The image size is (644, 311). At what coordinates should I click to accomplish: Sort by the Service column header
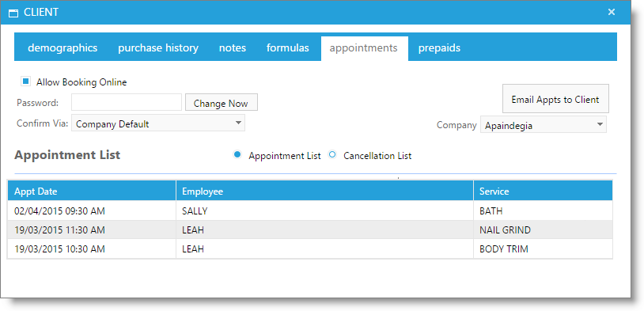coord(543,191)
